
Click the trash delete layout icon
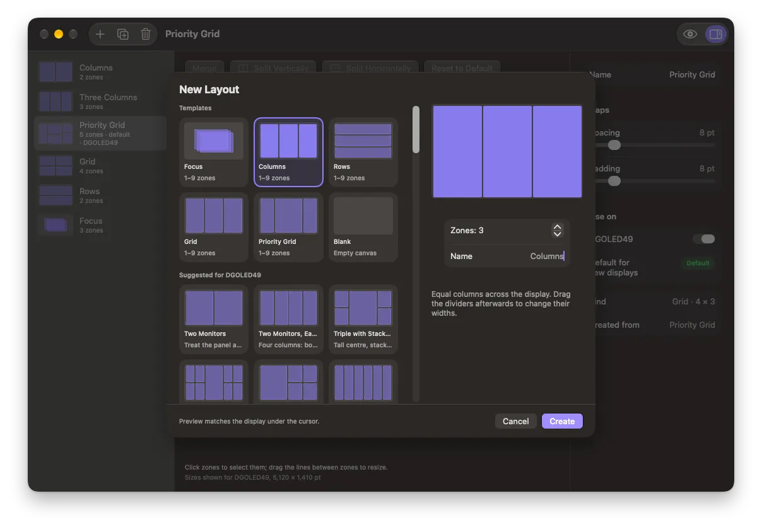pyautogui.click(x=146, y=34)
